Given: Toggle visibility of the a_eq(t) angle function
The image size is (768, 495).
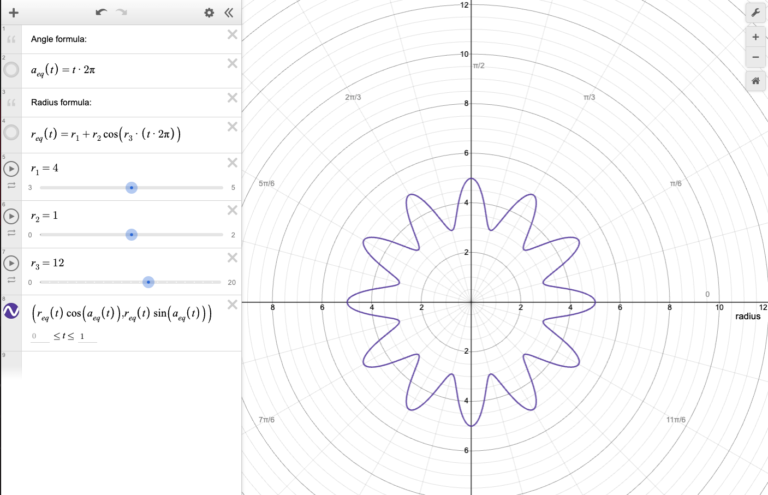Looking at the screenshot, I should [x=12, y=70].
